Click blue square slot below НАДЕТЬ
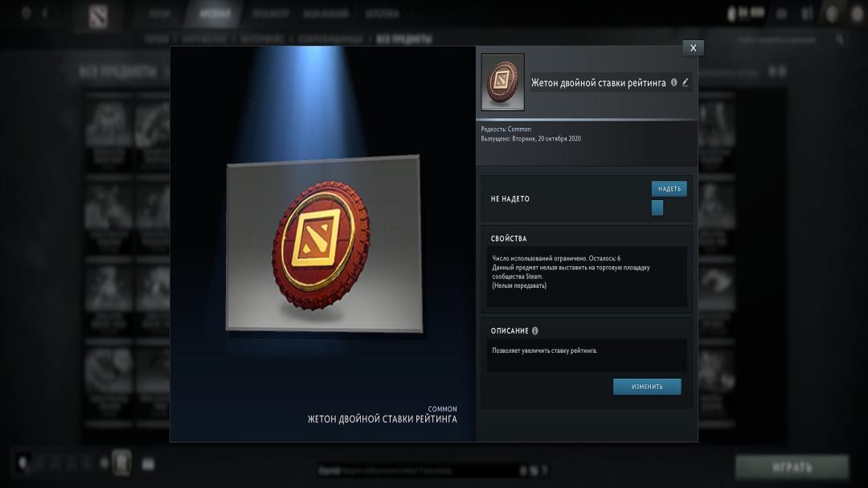 pyautogui.click(x=657, y=207)
